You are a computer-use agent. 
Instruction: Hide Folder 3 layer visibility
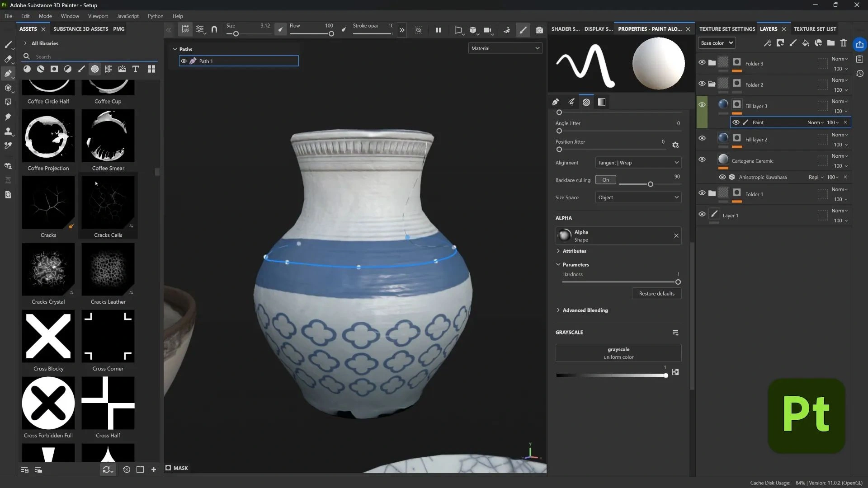(702, 62)
